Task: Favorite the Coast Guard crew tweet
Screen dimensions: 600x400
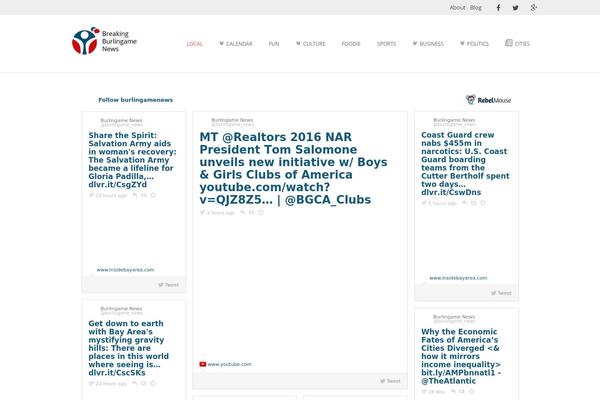Action: (x=483, y=203)
